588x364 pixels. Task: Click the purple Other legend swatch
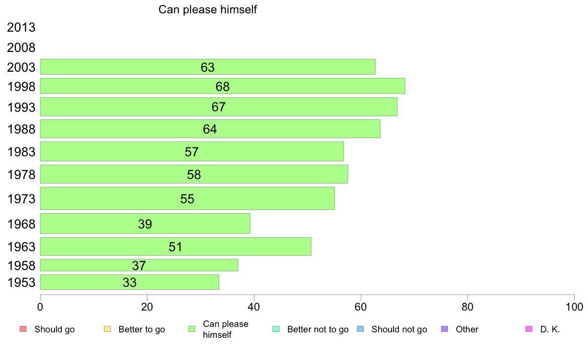coord(444,329)
